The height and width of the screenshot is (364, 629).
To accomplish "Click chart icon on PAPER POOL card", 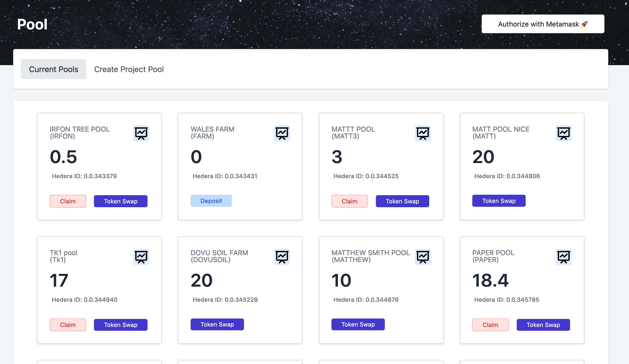I will [563, 257].
